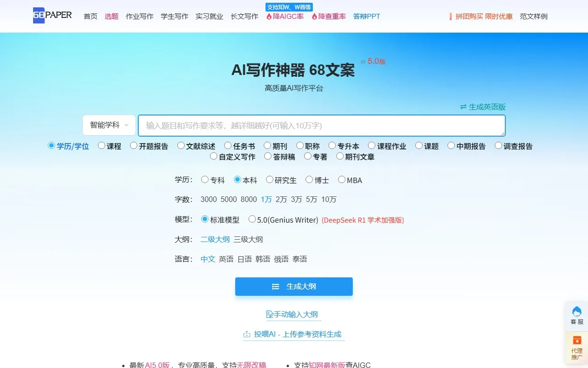Open the 智能学科 subject dropdown
Screen dimensions: 588x368
(x=109, y=125)
